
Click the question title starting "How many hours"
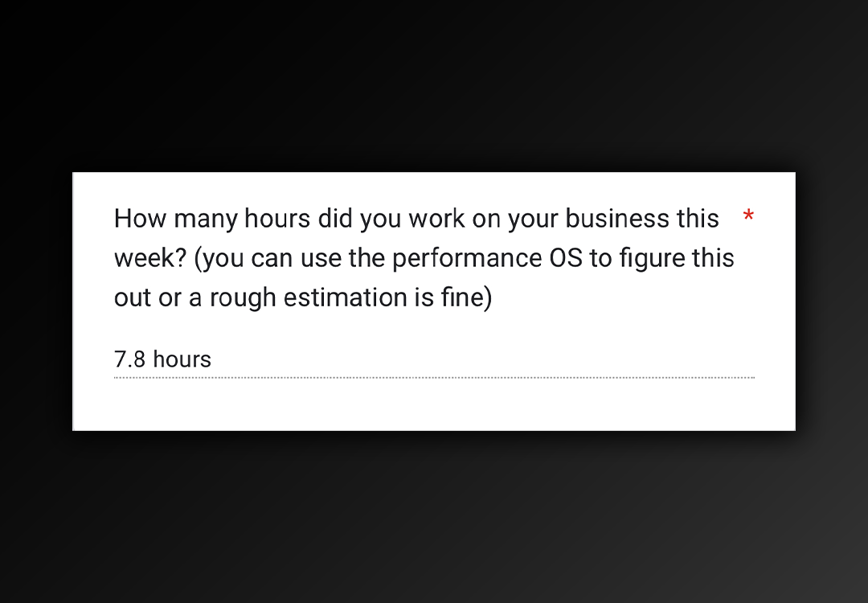424,257
